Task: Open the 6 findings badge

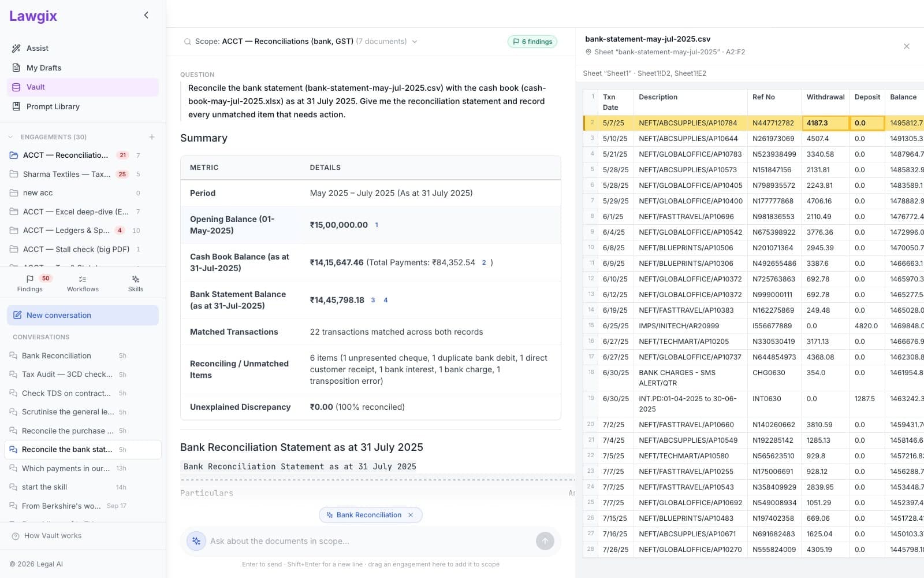Action: pyautogui.click(x=532, y=42)
